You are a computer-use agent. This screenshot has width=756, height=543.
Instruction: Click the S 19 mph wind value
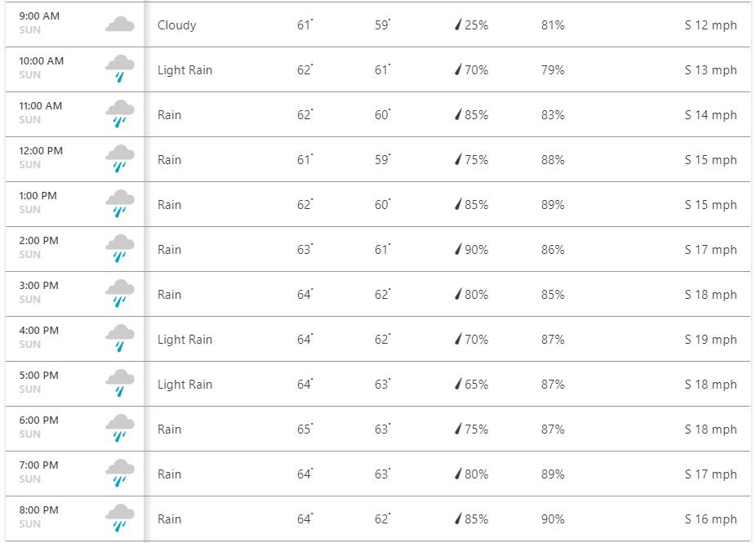[710, 340]
